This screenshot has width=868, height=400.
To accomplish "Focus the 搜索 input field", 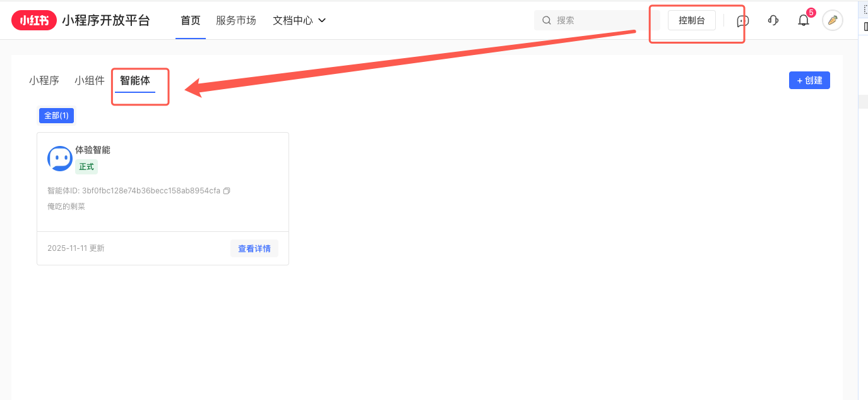I will tap(600, 20).
